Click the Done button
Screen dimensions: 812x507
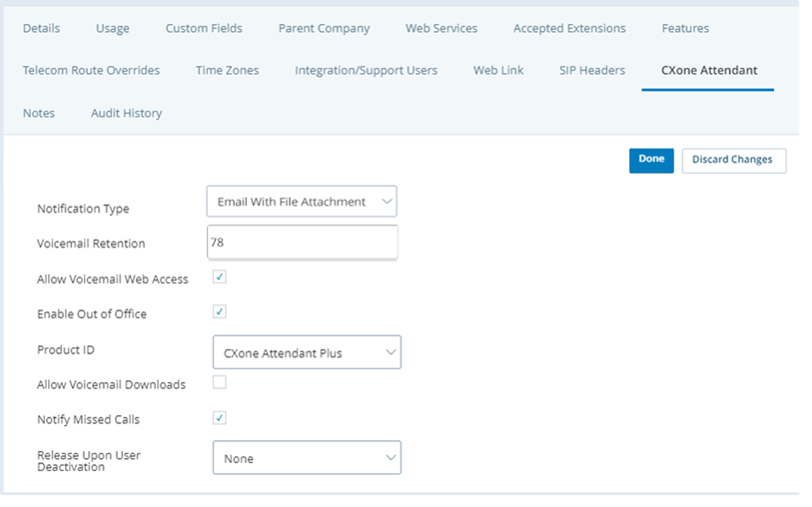click(x=651, y=161)
